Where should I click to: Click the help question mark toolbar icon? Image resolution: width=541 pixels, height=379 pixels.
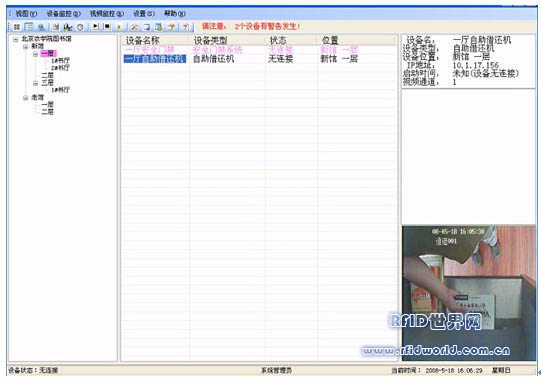(186, 27)
